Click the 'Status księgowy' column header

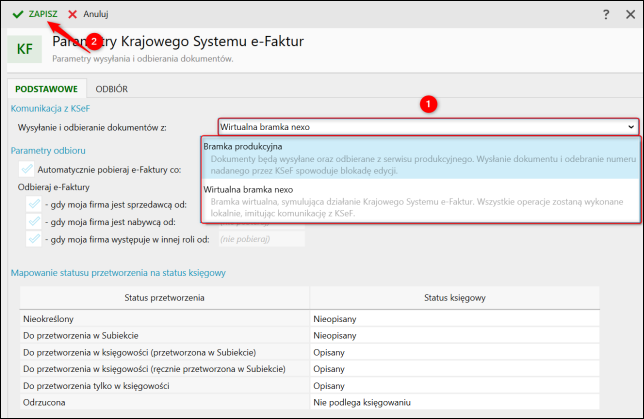tap(453, 297)
